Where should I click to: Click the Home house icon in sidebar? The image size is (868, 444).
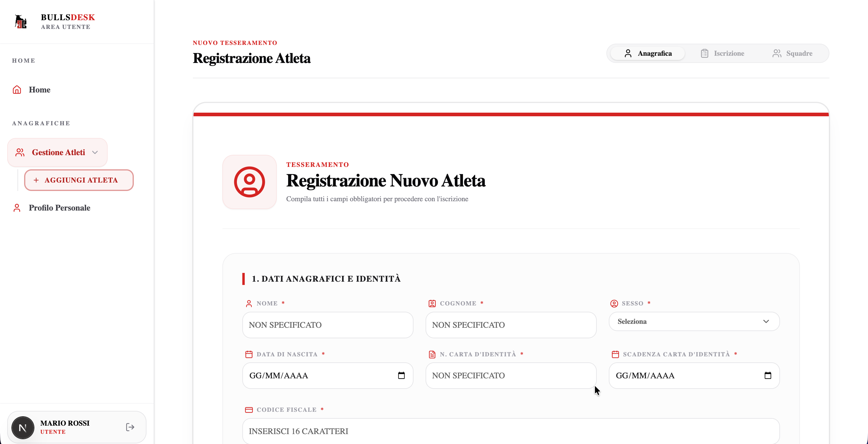[x=17, y=89]
